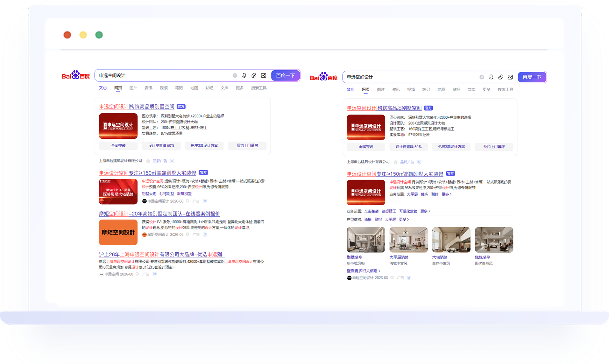Open the 独栋装修 room thumbnail
Viewport: 609px width, 364px height.
[494, 240]
